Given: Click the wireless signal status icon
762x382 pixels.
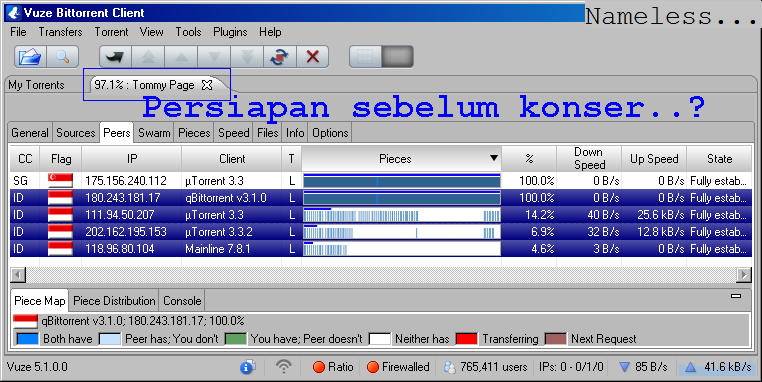Looking at the screenshot, I should point(284,367).
